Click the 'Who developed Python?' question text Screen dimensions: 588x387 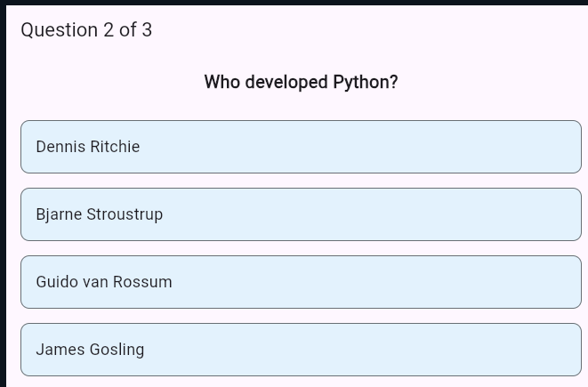[x=301, y=83]
